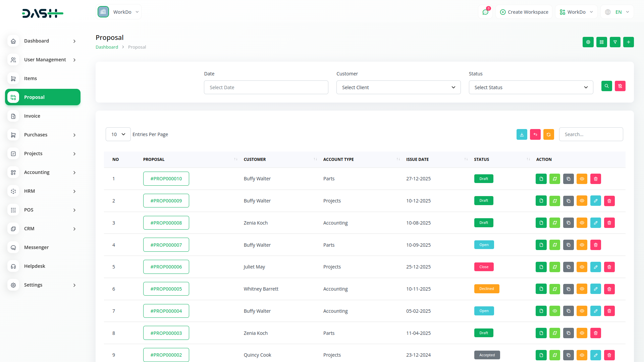
Task: Click the grid view icon in page header
Action: coord(602,42)
